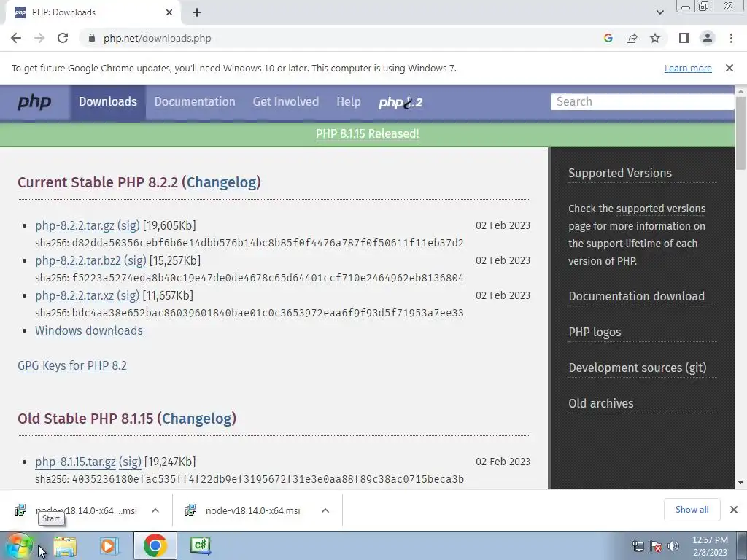
Task: Open the PHP 8.2.2 Changelog link
Action: [x=222, y=182]
